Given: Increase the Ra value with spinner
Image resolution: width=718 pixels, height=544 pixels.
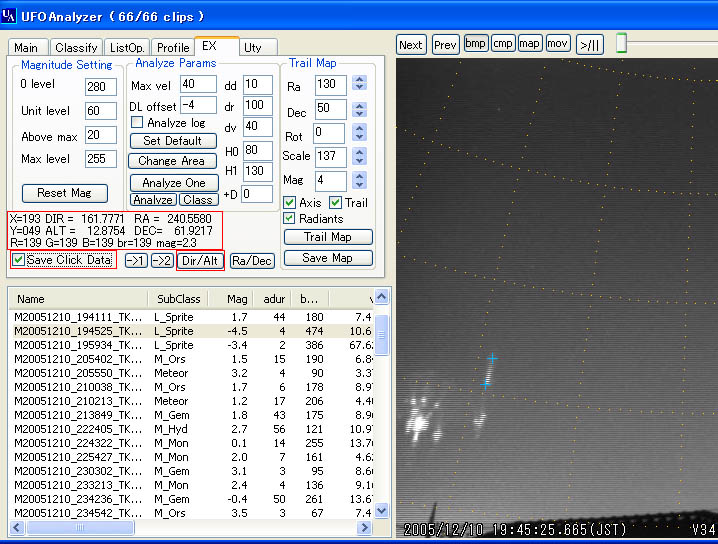Looking at the screenshot, I should pos(360,80).
